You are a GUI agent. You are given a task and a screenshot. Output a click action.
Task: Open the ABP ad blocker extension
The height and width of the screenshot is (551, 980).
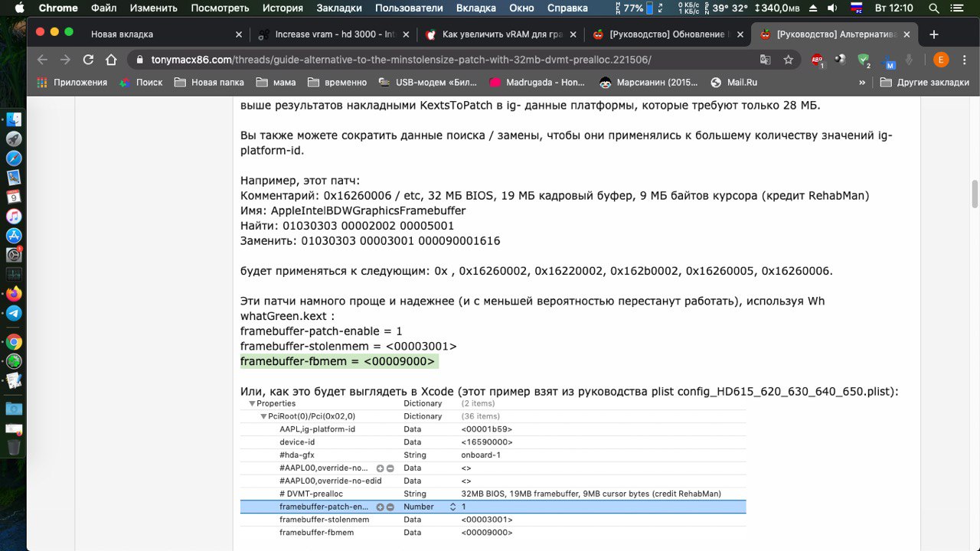[818, 60]
